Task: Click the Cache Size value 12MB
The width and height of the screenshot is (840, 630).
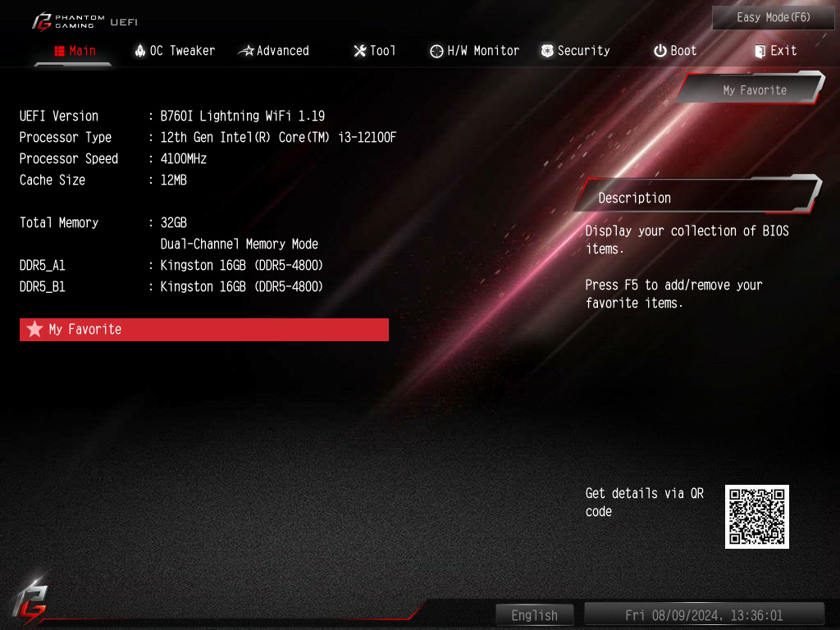Action: point(174,180)
